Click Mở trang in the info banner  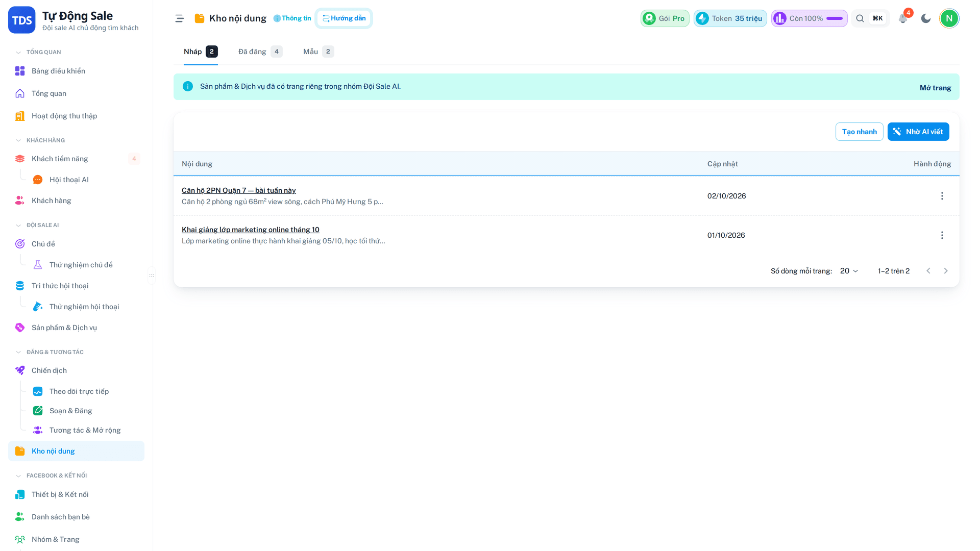(935, 88)
